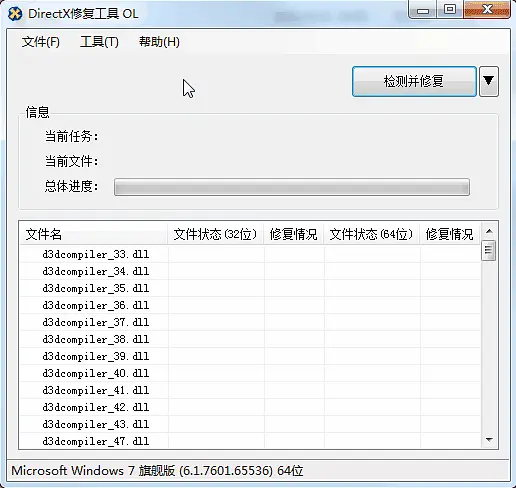Image resolution: width=516 pixels, height=488 pixels.
Task: Click the DirectX repair tool title icon
Action: coord(15,14)
